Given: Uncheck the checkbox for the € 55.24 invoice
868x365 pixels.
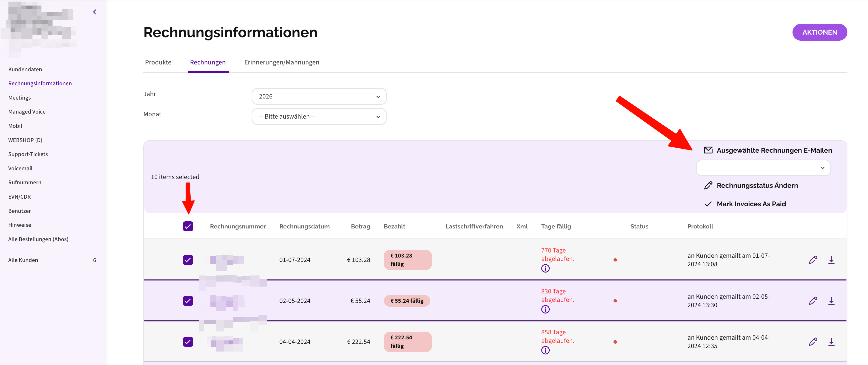Looking at the screenshot, I should click(x=188, y=301).
